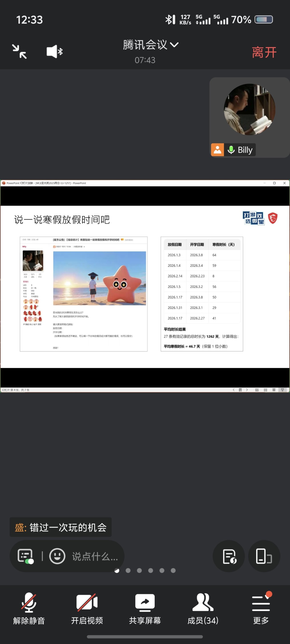Click the Reading view icon in PowerPoint
The image size is (290, 644).
coord(274,390)
